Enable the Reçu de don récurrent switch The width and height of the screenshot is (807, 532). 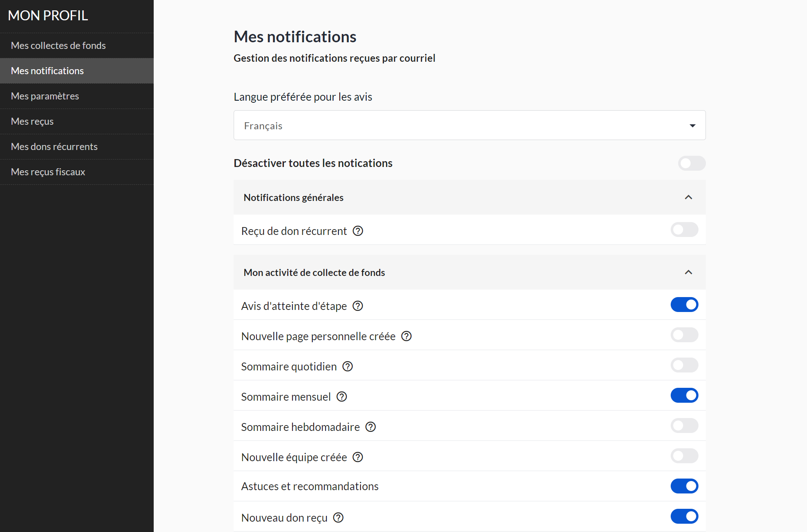point(684,230)
